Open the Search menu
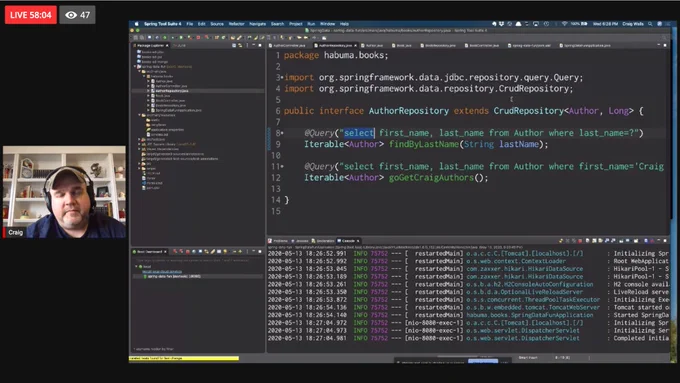This screenshot has height=383, width=680. coord(277,24)
